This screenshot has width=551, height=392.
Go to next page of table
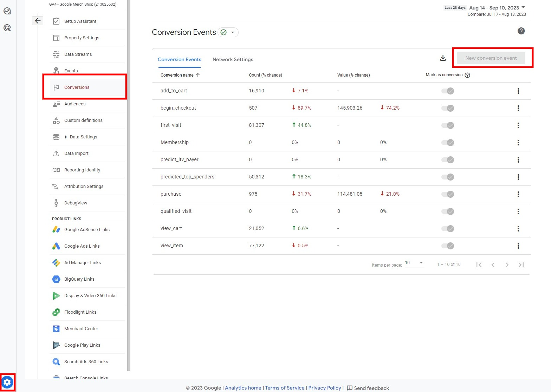507,265
